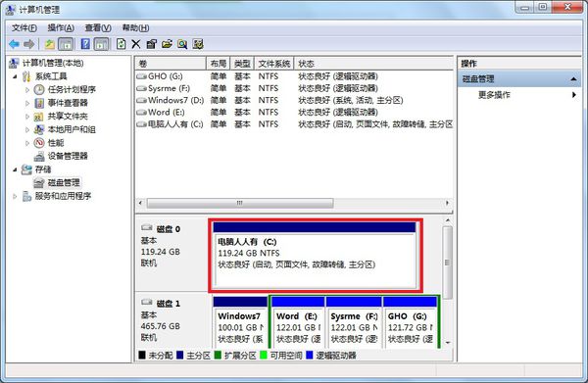The width and height of the screenshot is (588, 383).
Task: Open 设备管理器 in the tree
Action: point(68,156)
